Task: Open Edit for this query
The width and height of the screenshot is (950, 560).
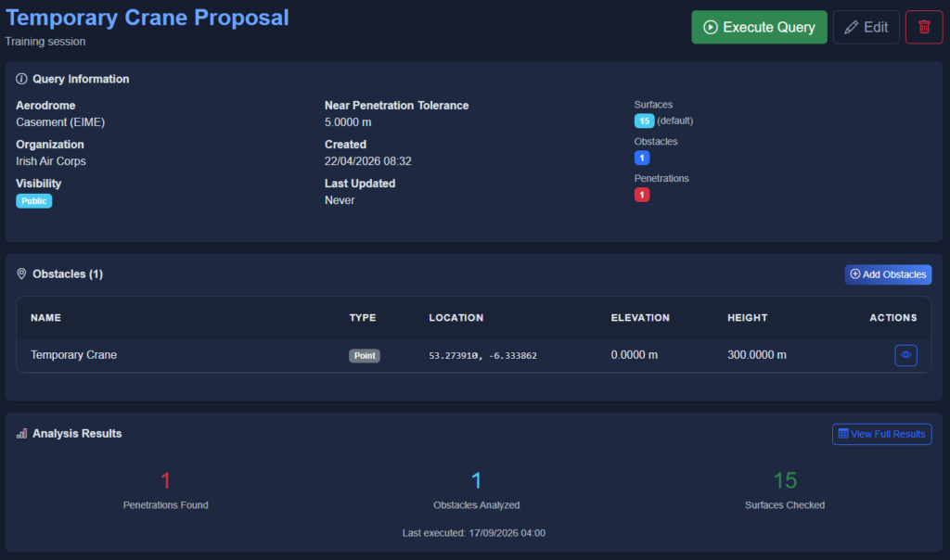Action: (x=866, y=27)
